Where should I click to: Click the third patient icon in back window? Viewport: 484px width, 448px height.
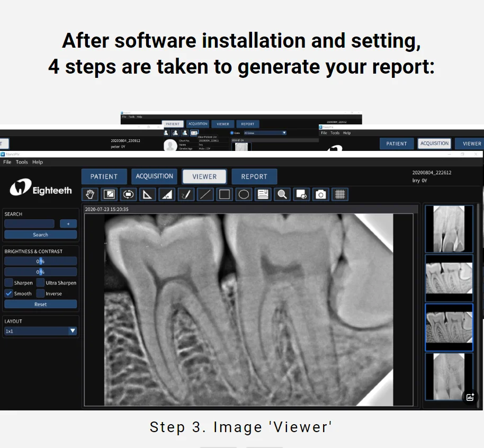185,133
